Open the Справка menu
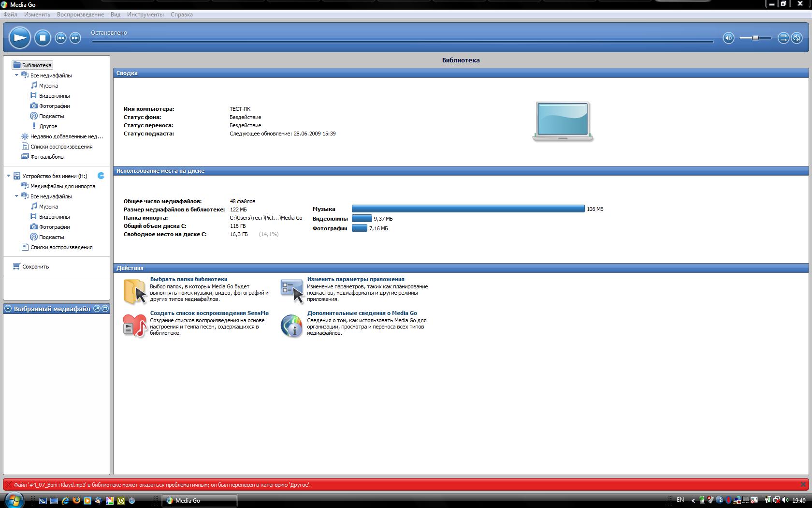 [182, 15]
